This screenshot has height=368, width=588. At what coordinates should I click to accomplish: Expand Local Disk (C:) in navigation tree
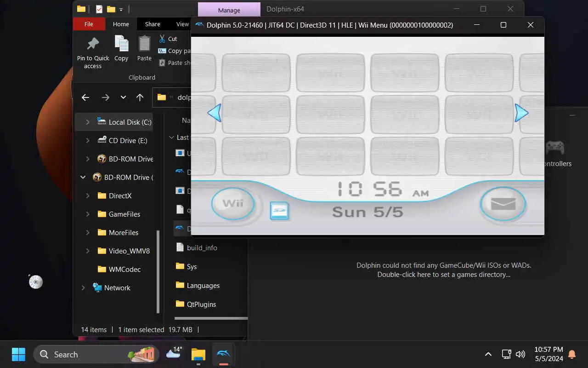click(x=88, y=122)
